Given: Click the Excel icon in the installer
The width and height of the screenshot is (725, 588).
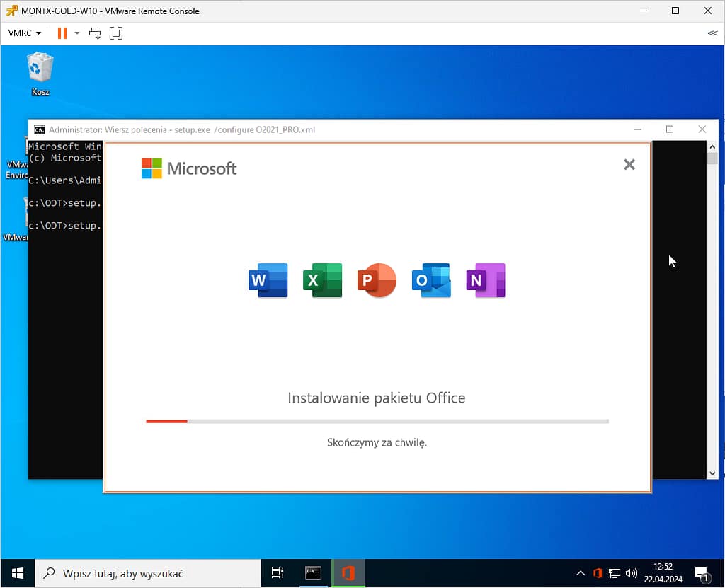Looking at the screenshot, I should point(323,280).
